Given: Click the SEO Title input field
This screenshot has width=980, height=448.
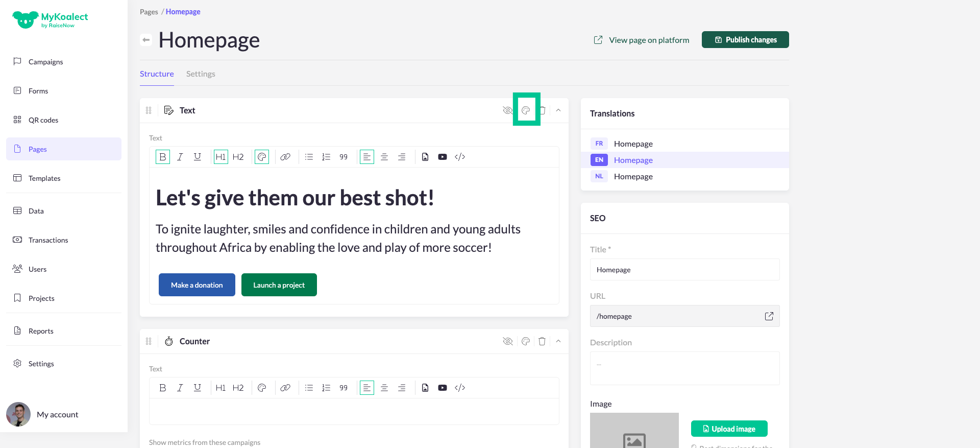Looking at the screenshot, I should (684, 270).
